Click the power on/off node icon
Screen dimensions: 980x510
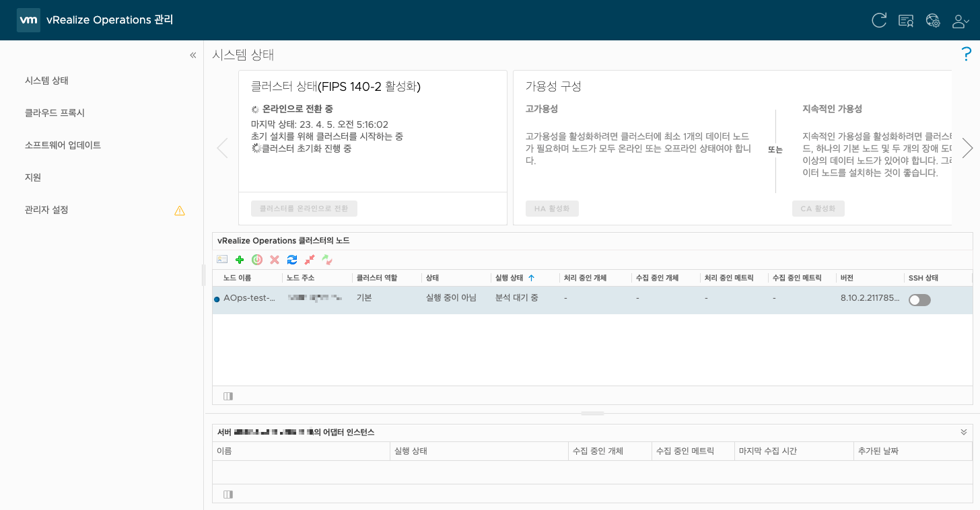257,259
